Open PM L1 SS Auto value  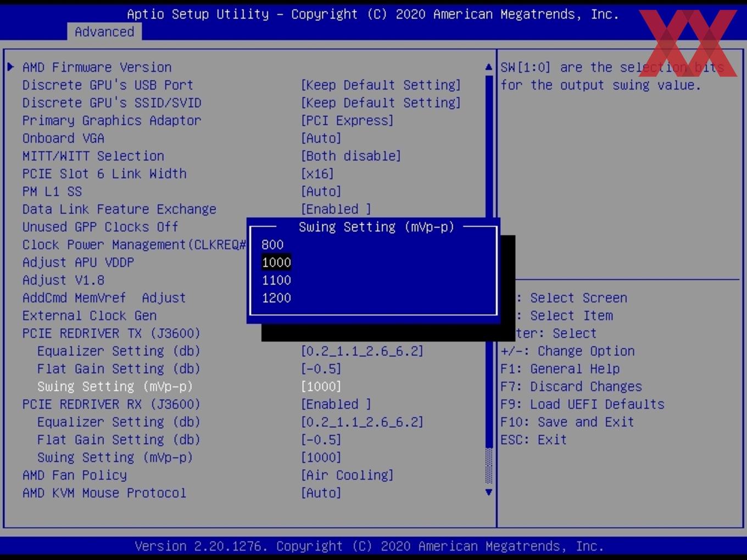click(321, 192)
